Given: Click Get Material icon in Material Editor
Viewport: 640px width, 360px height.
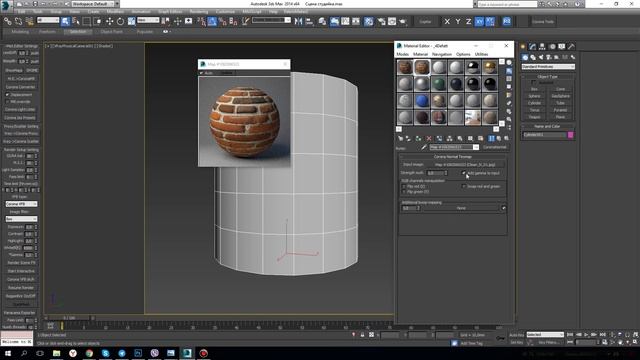Looking at the screenshot, I should 400,138.
